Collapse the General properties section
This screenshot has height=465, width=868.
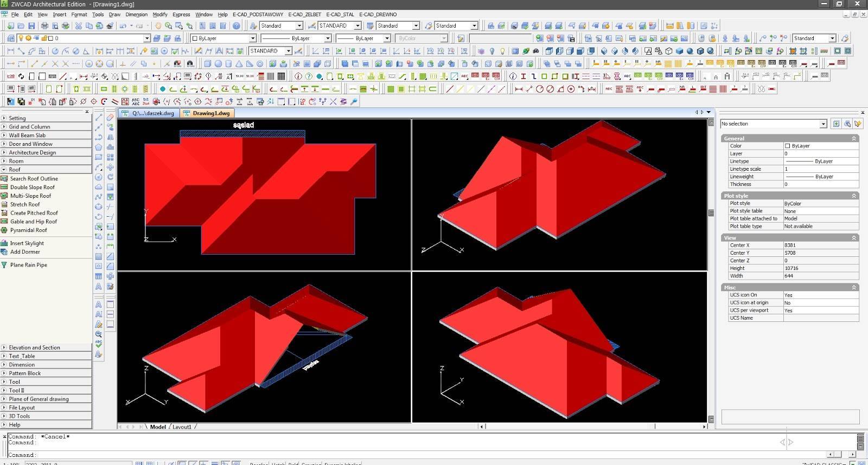click(854, 138)
